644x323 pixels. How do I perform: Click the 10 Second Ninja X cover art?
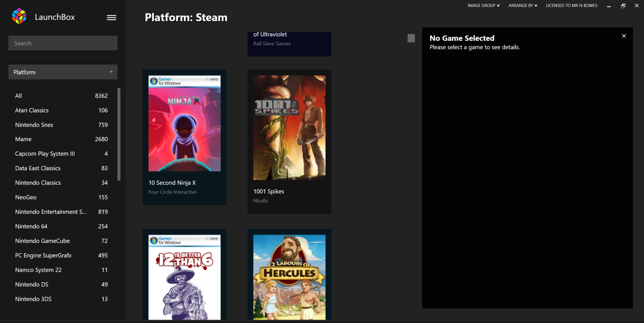click(x=185, y=123)
